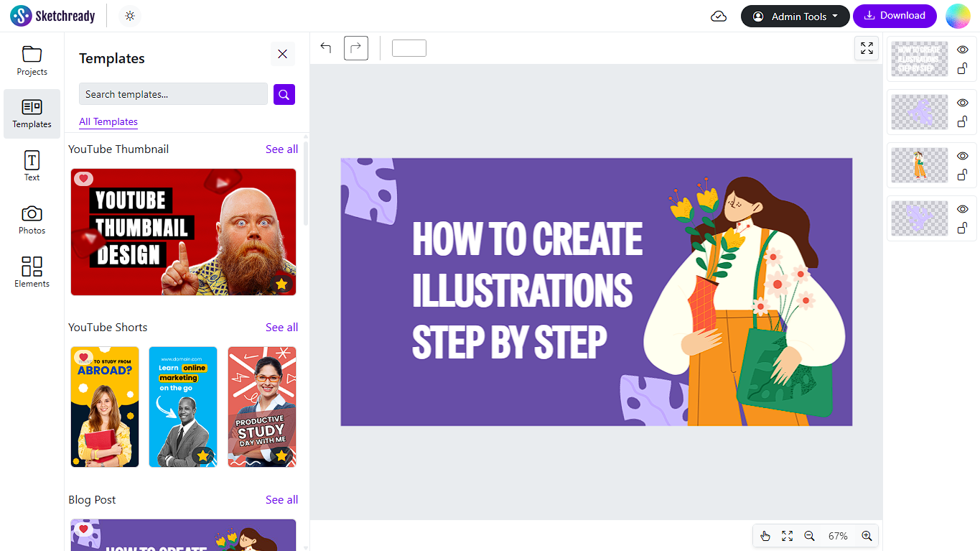This screenshot has height=551, width=980.
Task: Select the top-left leaf decoration on canvas
Action: coord(368,191)
